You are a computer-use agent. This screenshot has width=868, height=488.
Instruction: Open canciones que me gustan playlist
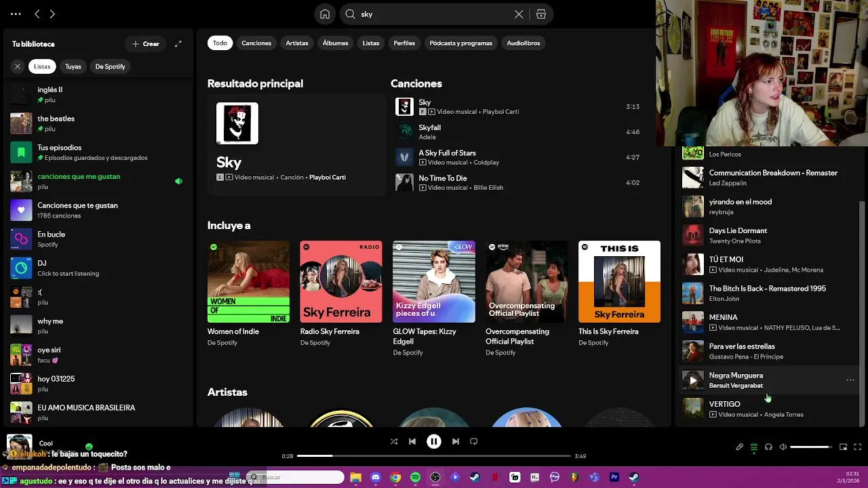[x=98, y=182]
